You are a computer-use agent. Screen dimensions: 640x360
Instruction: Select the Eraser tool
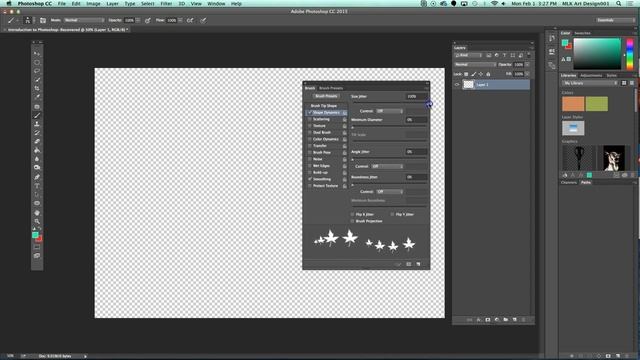tap(37, 142)
